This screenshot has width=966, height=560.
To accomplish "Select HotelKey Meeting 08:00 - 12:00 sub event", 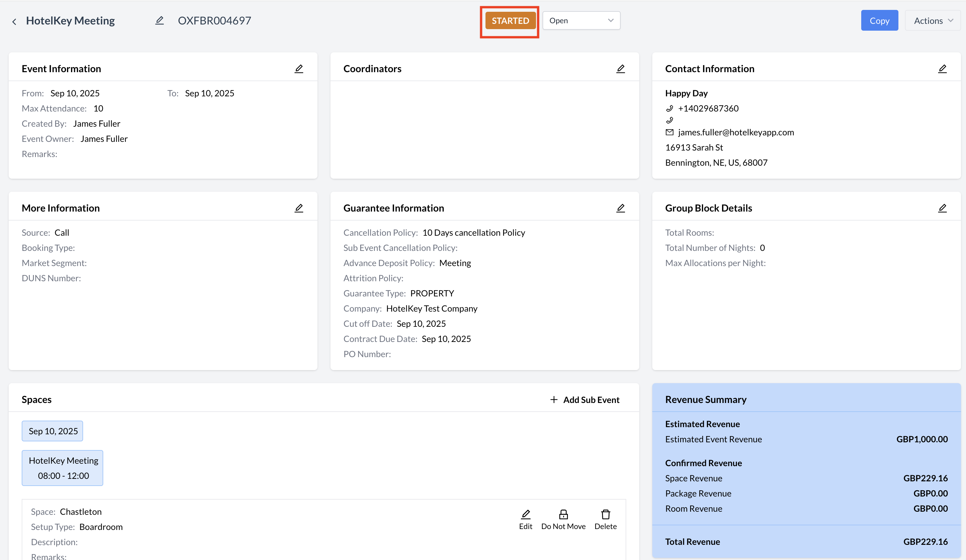I will [x=63, y=468].
